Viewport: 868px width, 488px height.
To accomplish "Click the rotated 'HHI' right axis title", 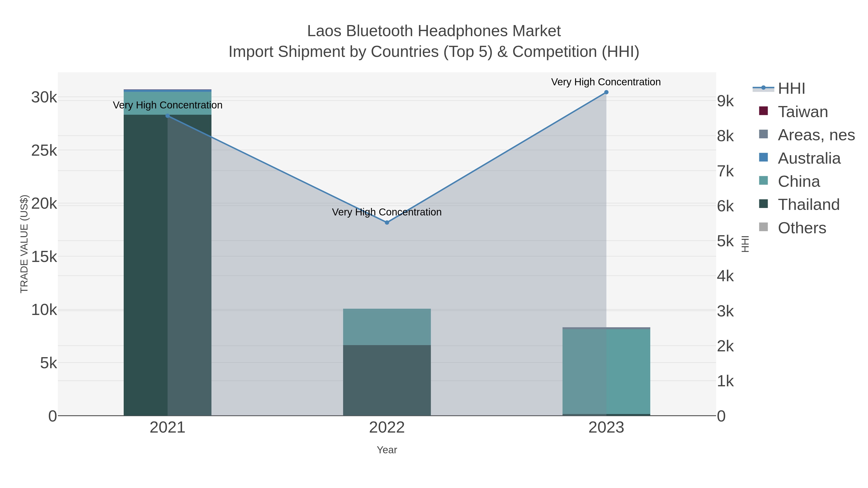I will coord(745,244).
